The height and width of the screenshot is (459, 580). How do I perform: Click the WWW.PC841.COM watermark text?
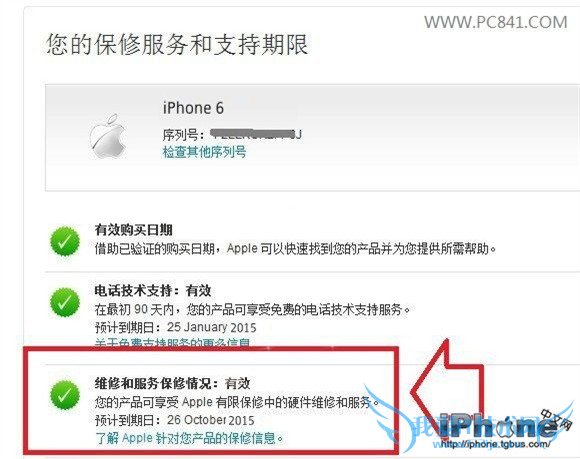[x=496, y=22]
